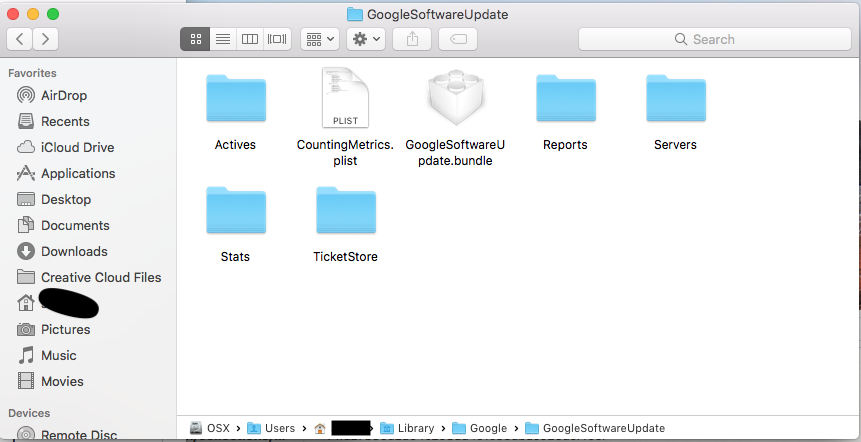
Task: Click the "TicketStore" name label
Action: 345,257
